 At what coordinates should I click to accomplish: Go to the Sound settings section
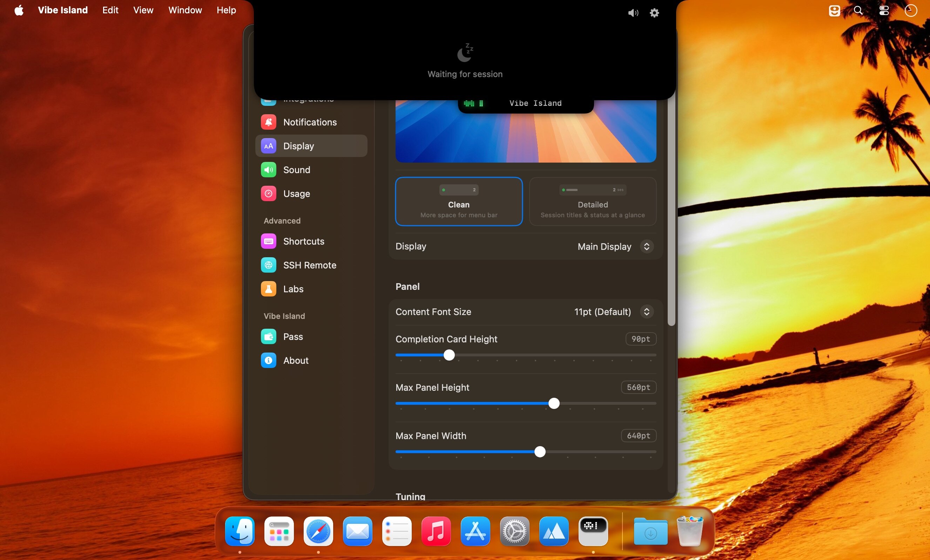coord(311,170)
